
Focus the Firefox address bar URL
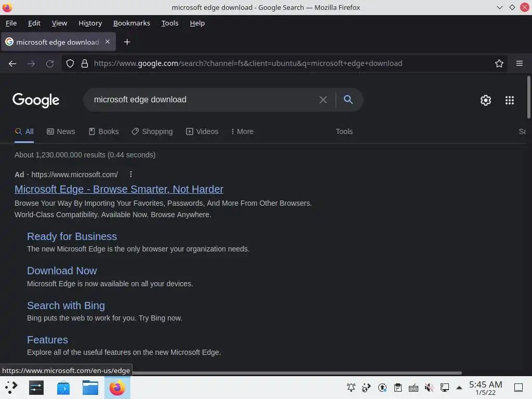pyautogui.click(x=248, y=63)
